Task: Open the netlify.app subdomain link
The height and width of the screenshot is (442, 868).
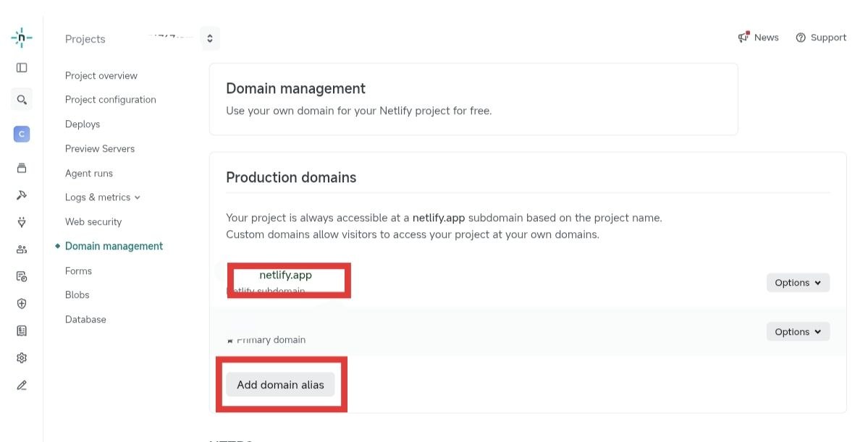Action: (286, 276)
